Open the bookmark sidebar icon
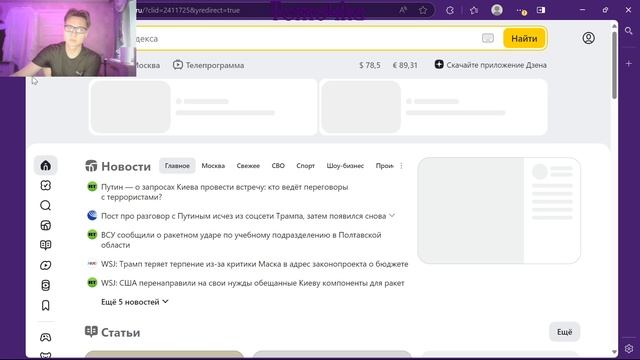This screenshot has height=360, width=640. click(x=46, y=305)
